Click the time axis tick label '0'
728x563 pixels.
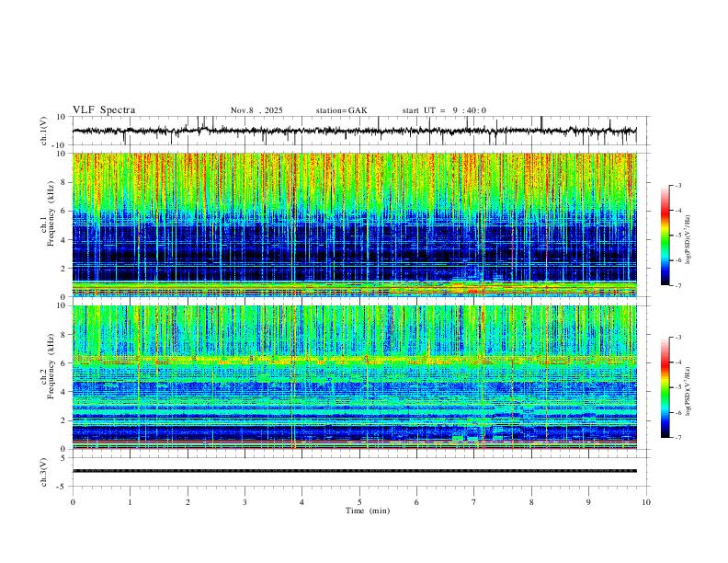point(73,502)
